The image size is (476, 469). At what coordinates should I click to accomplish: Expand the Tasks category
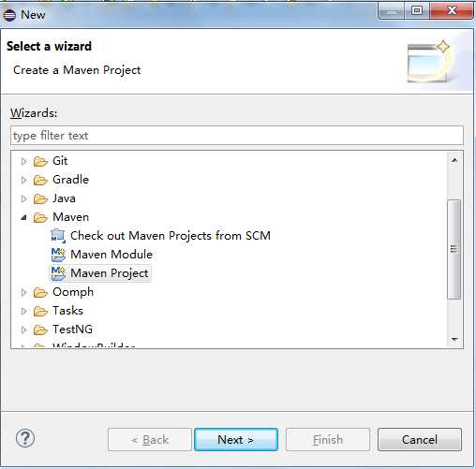(23, 311)
